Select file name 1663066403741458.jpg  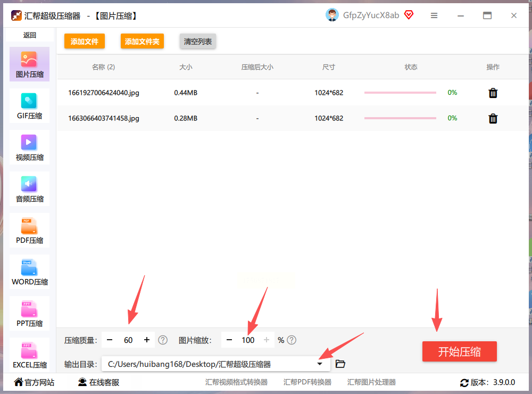tap(104, 118)
